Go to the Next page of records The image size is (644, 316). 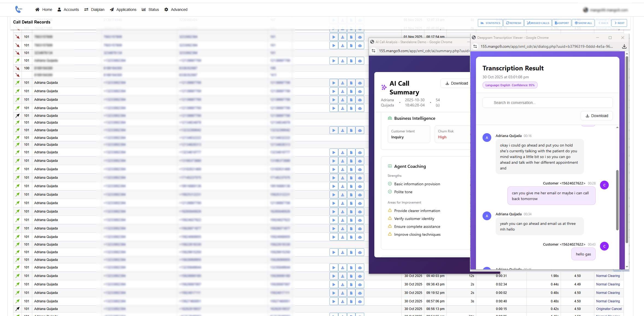(x=619, y=23)
